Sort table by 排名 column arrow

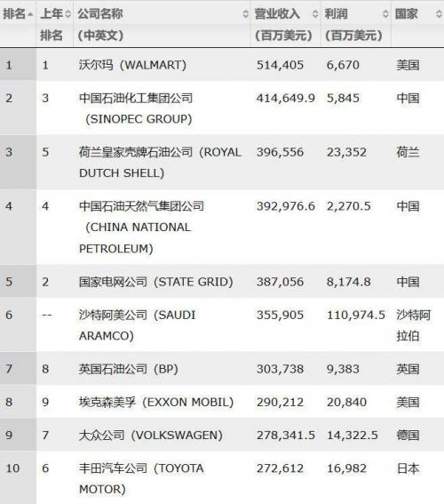(x=30, y=14)
